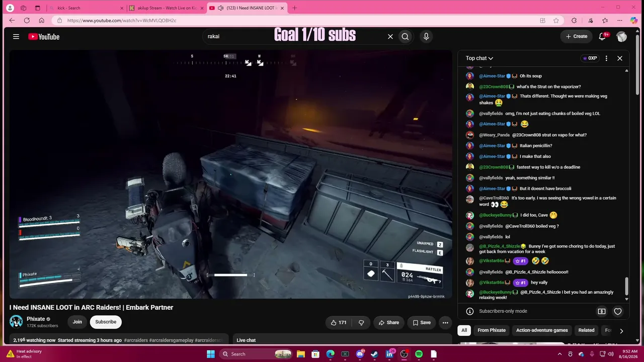The height and width of the screenshot is (362, 644).
Task: Open browser extensions puzzle icon
Action: pyautogui.click(x=574, y=21)
